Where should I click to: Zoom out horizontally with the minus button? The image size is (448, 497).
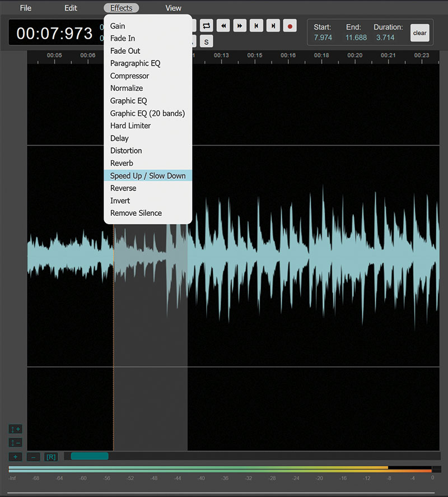point(33,457)
